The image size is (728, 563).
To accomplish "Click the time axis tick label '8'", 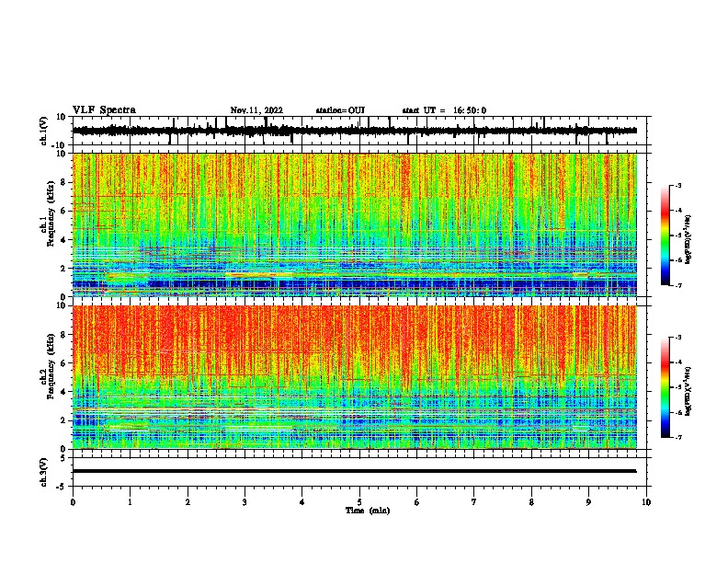I will pyautogui.click(x=531, y=502).
